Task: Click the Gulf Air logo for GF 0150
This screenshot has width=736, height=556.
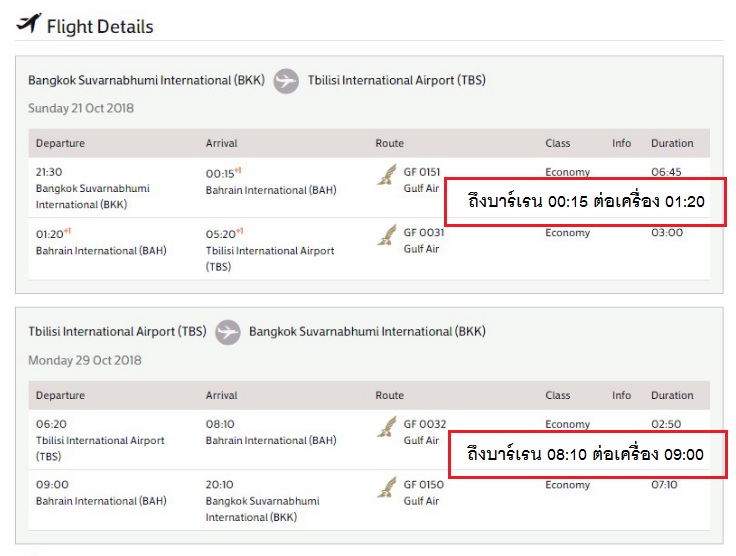Action: [387, 487]
